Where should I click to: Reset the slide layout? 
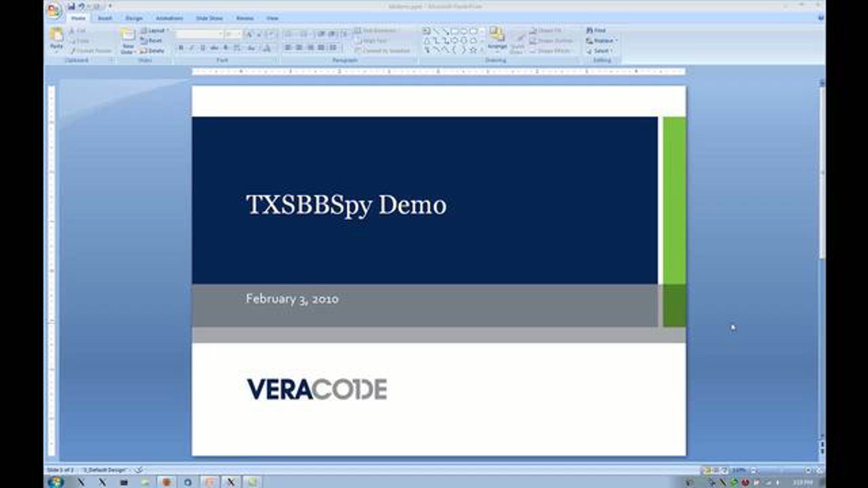pyautogui.click(x=151, y=41)
